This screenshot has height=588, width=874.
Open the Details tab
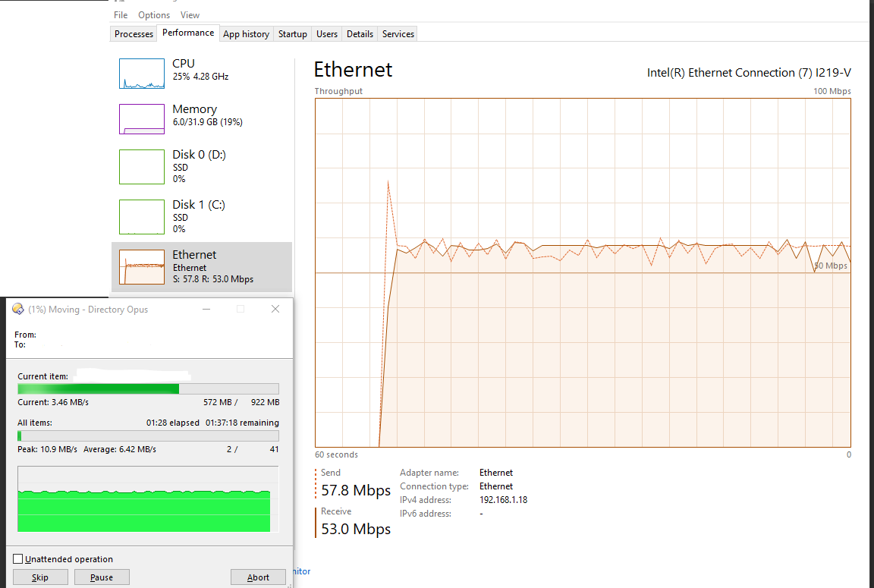coord(360,34)
